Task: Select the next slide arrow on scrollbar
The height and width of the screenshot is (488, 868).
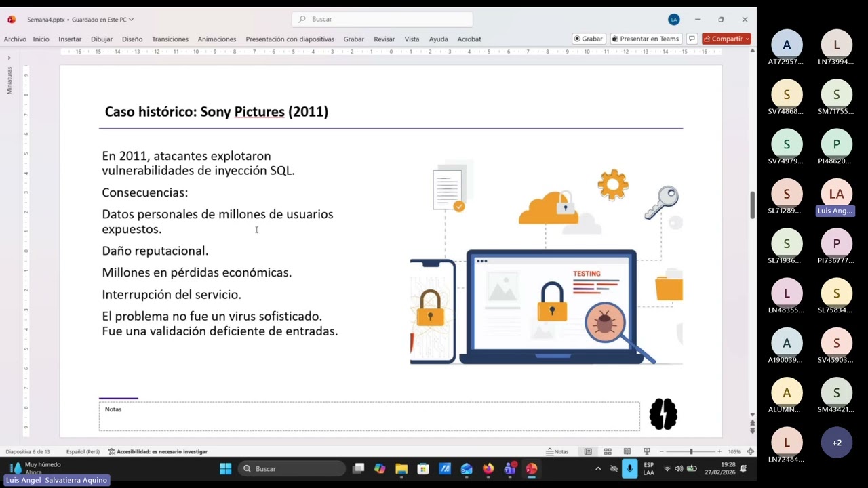Action: click(752, 431)
